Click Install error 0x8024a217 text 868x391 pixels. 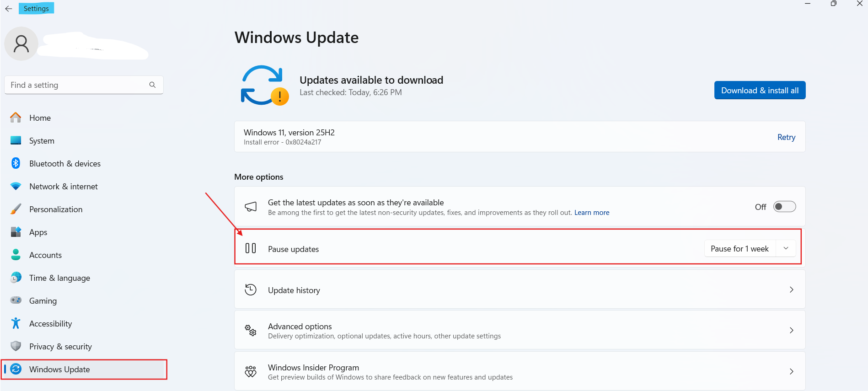pyautogui.click(x=282, y=142)
